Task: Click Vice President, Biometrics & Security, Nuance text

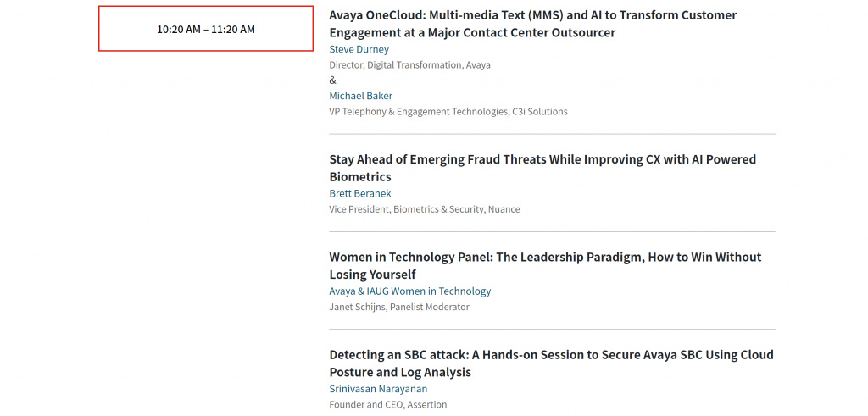Action: tap(425, 209)
